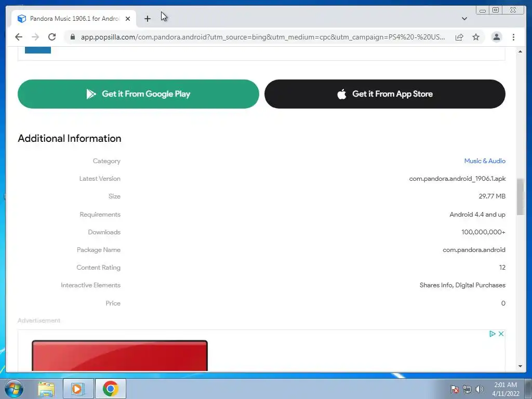The width and height of the screenshot is (532, 399).
Task: Open AdChoices triangle icon
Action: pyautogui.click(x=493, y=334)
